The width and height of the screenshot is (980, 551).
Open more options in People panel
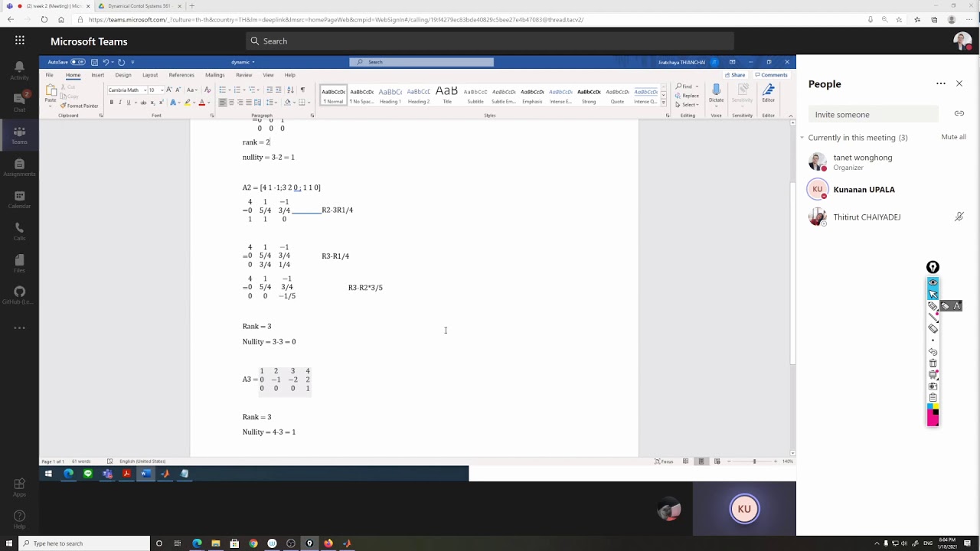click(941, 83)
